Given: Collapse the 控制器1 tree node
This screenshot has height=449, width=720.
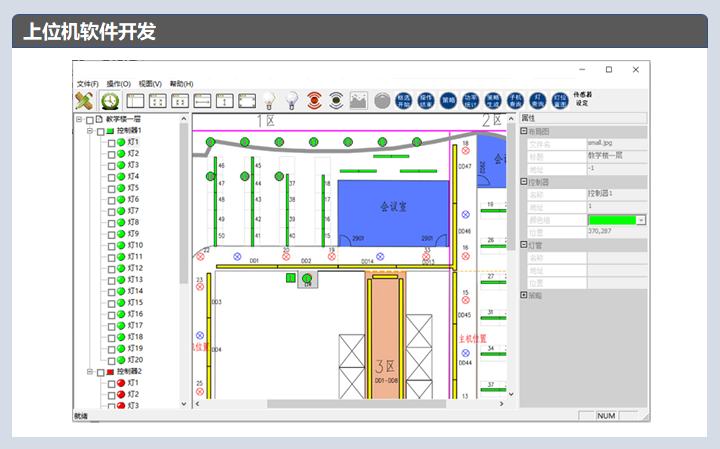Looking at the screenshot, I should 88,131.
